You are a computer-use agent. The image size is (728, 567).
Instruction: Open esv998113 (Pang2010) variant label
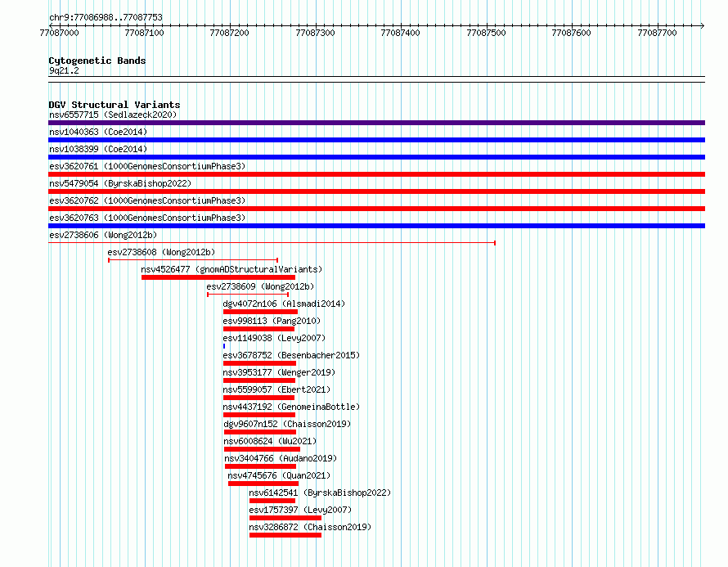272,321
